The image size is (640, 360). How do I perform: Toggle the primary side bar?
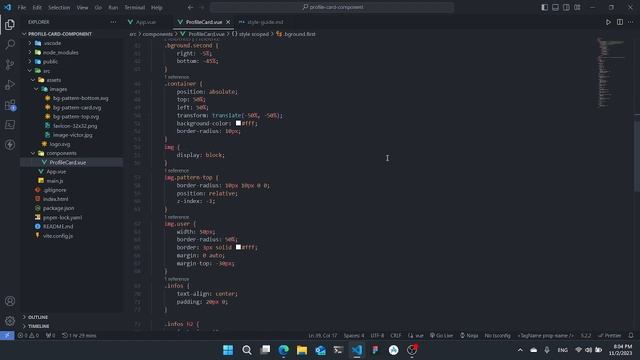(x=544, y=7)
